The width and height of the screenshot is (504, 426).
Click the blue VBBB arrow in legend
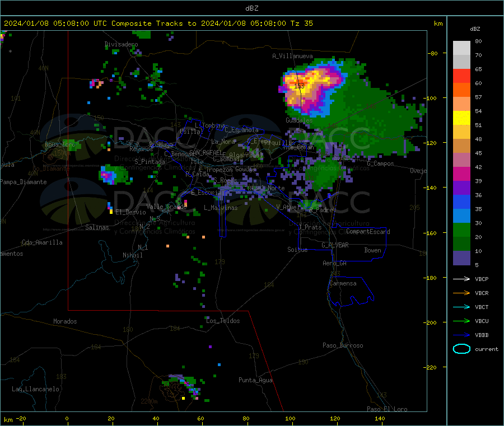point(461,335)
